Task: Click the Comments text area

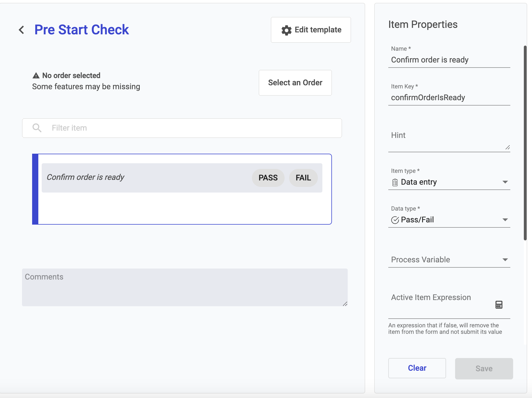Action: pyautogui.click(x=185, y=287)
